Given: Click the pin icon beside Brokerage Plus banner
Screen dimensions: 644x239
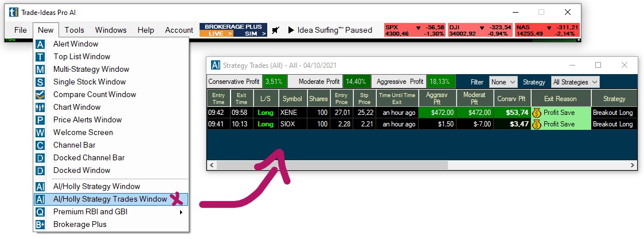Looking at the screenshot, I should (276, 30).
